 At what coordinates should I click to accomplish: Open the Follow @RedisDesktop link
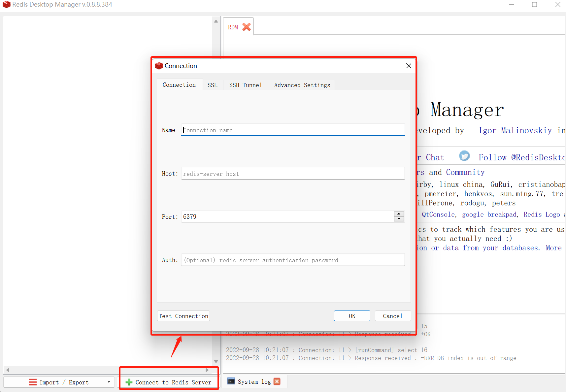tap(522, 157)
